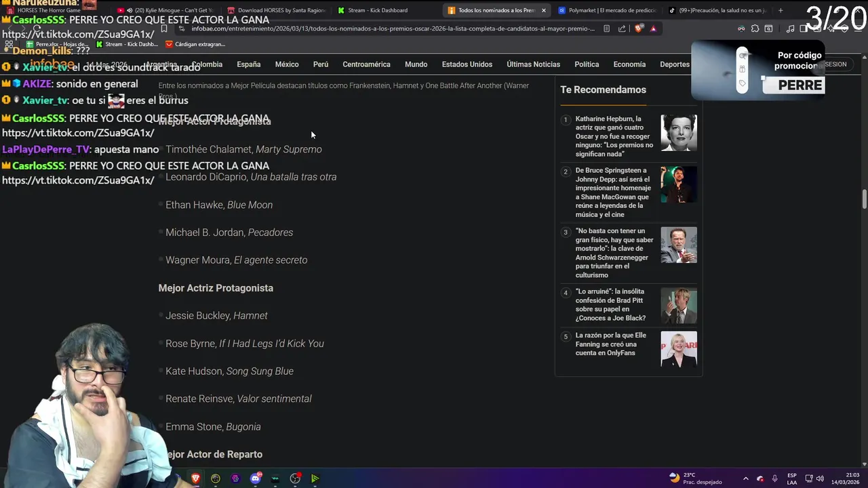Go to España section
868x488 pixels.
(248, 64)
